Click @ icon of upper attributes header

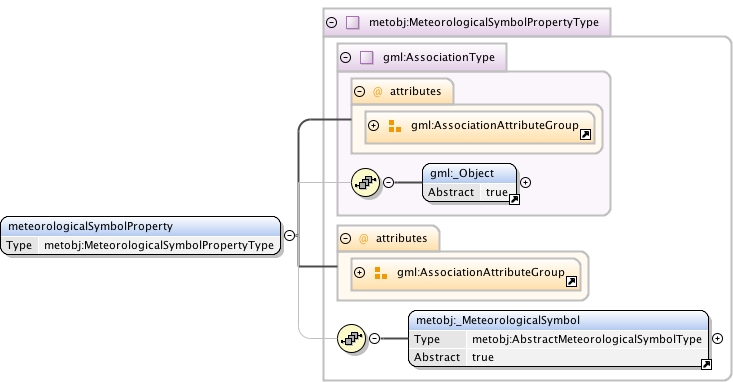pos(377,91)
